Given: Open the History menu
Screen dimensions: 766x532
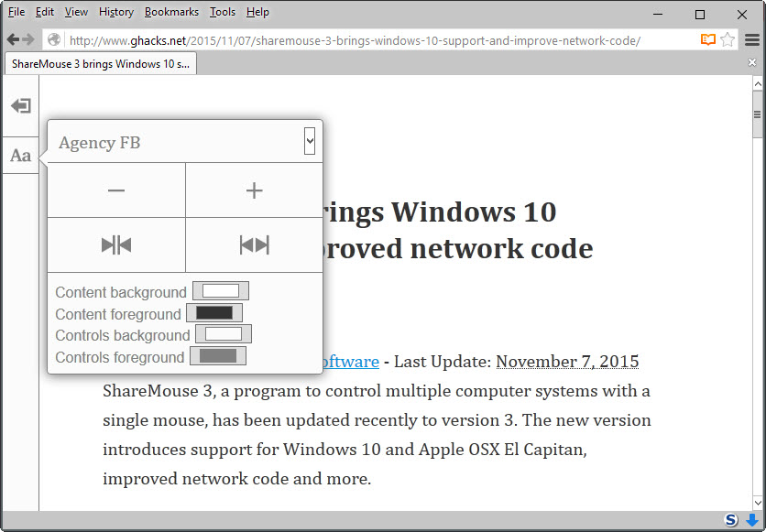Looking at the screenshot, I should point(116,12).
